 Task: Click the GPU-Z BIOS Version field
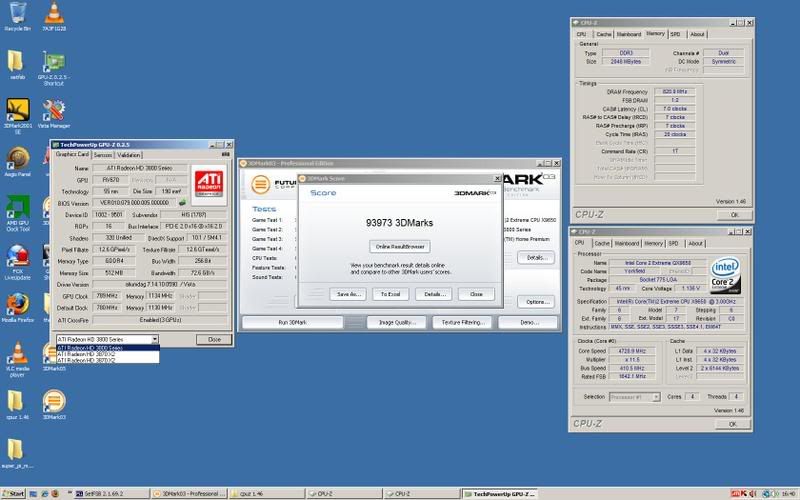(x=135, y=203)
